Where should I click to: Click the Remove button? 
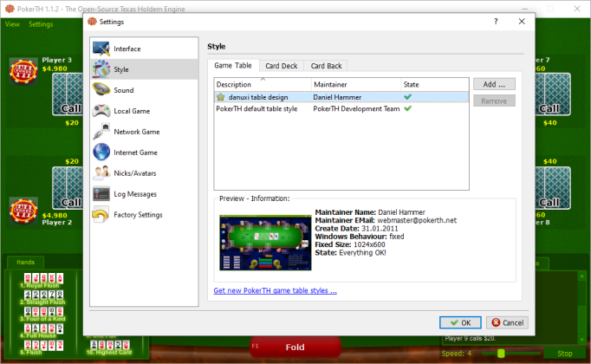494,101
